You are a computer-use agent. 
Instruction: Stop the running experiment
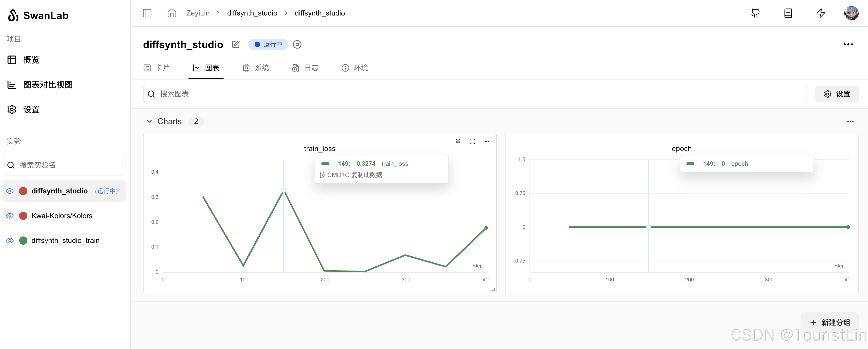pyautogui.click(x=297, y=44)
